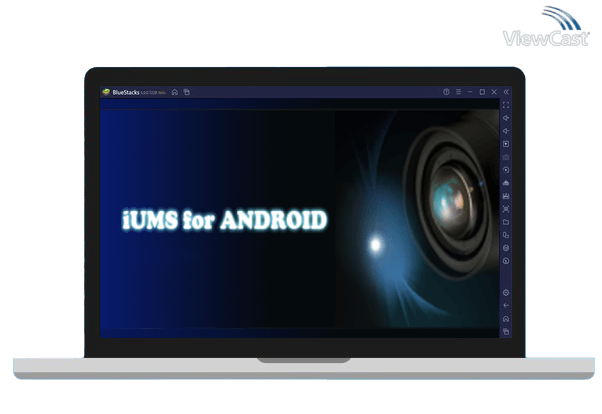The height and width of the screenshot is (414, 602).
Task: Go to Android home via sidebar icon
Action: 506,319
